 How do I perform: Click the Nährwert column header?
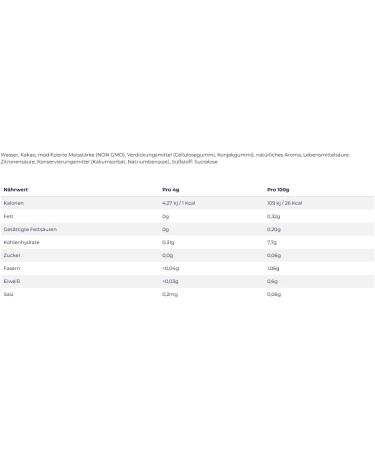tap(16, 190)
